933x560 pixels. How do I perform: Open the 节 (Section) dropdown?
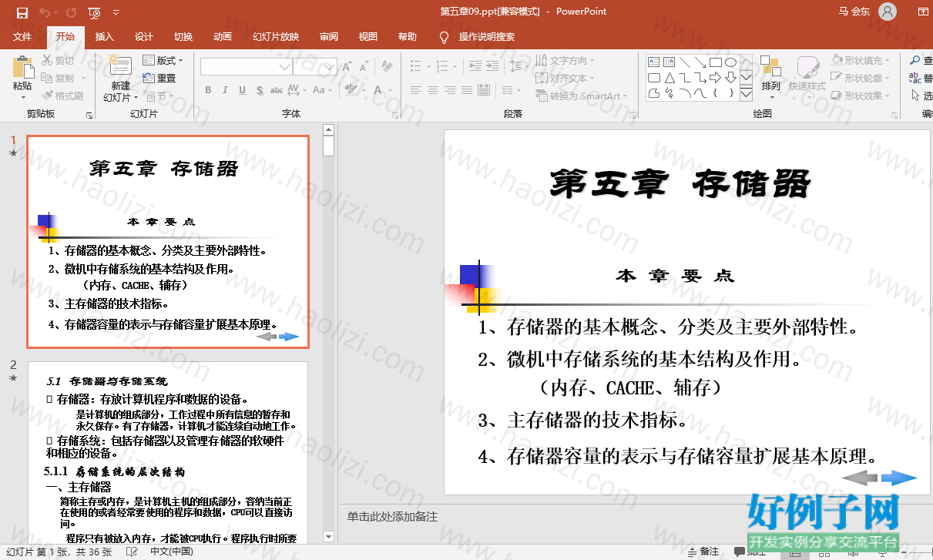coord(158,96)
